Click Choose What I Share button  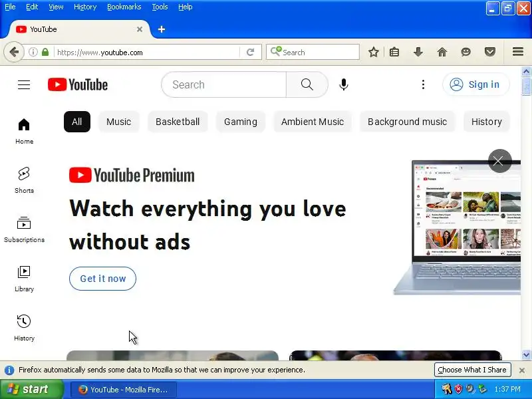tap(472, 370)
